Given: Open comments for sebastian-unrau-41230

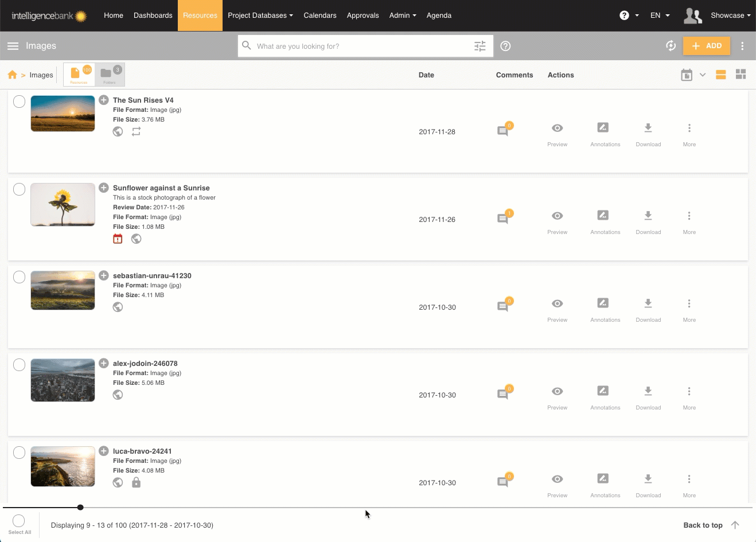Looking at the screenshot, I should 503,306.
